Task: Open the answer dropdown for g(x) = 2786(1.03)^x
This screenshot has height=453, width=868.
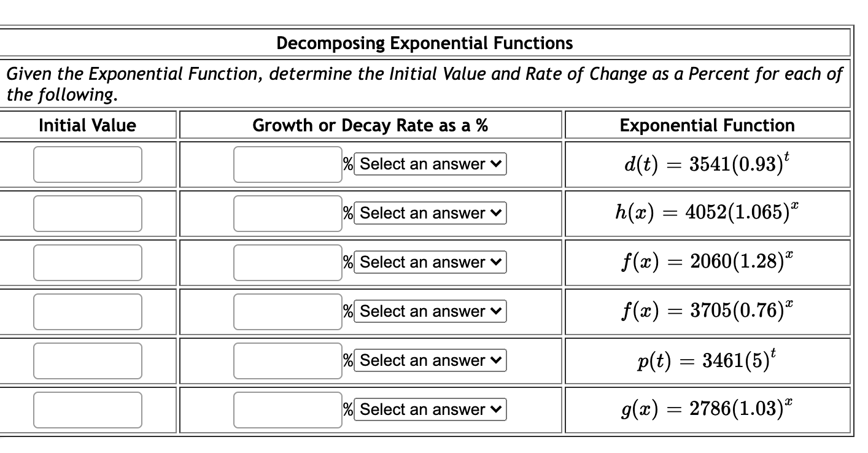Action: [430, 409]
